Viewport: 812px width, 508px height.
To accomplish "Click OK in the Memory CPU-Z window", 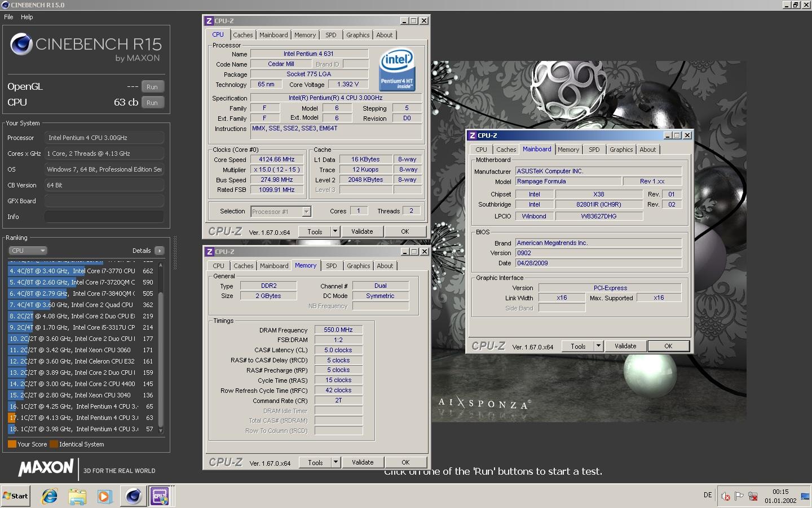I will [405, 462].
